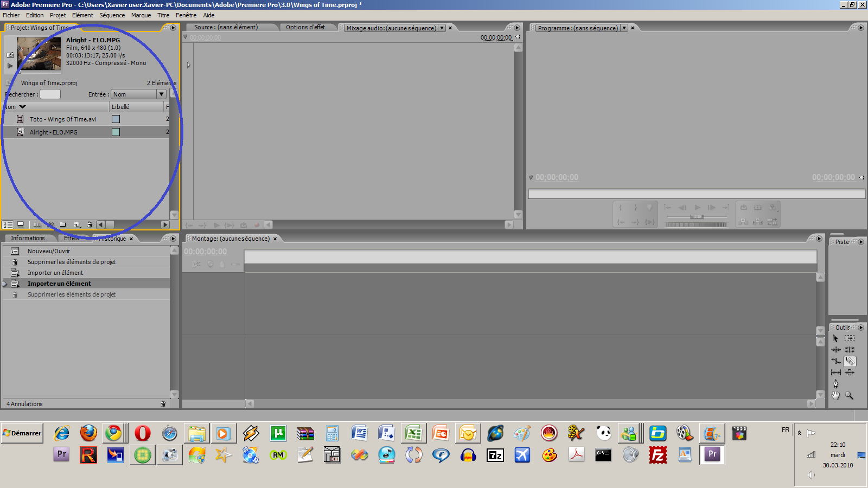
Task: Switch to the Source tab
Action: click(226, 27)
